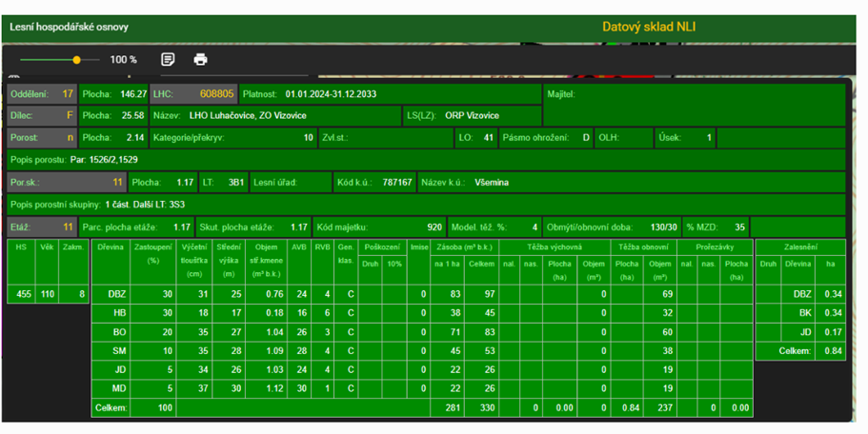Image resolution: width=868 pixels, height=434 pixels.
Task: Select the LS(LZ) ORP Vizovice field
Action: [x=471, y=115]
